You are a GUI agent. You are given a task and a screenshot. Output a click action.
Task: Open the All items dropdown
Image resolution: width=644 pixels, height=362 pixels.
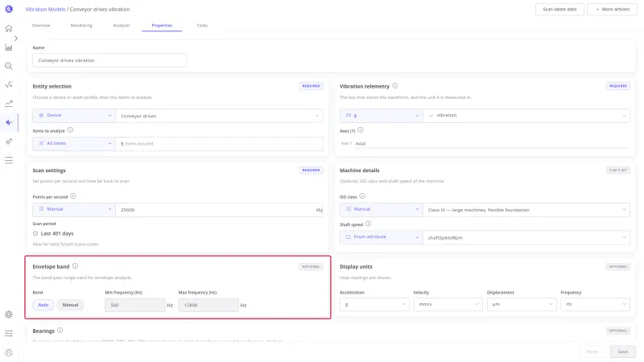click(x=74, y=144)
